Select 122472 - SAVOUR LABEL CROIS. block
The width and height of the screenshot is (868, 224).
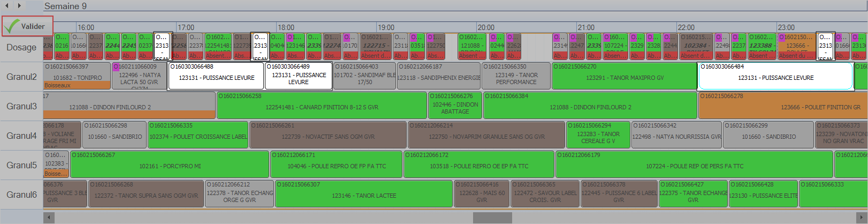(x=546, y=194)
